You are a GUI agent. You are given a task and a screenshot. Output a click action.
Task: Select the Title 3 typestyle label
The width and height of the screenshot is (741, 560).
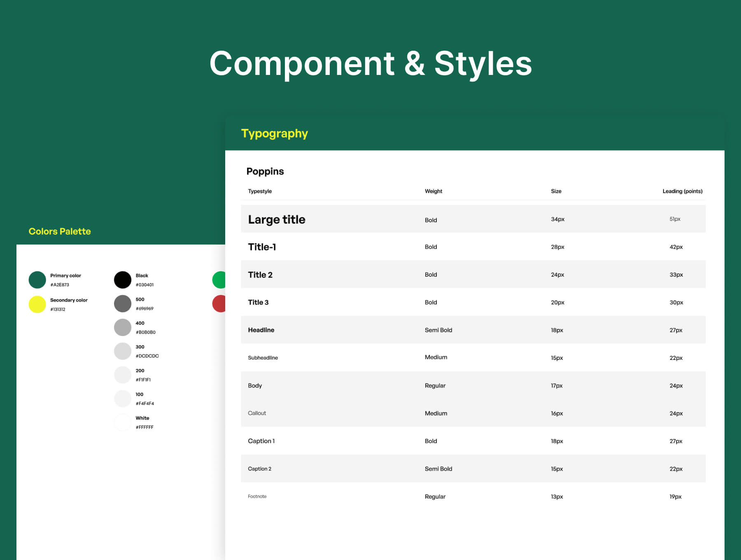(258, 302)
